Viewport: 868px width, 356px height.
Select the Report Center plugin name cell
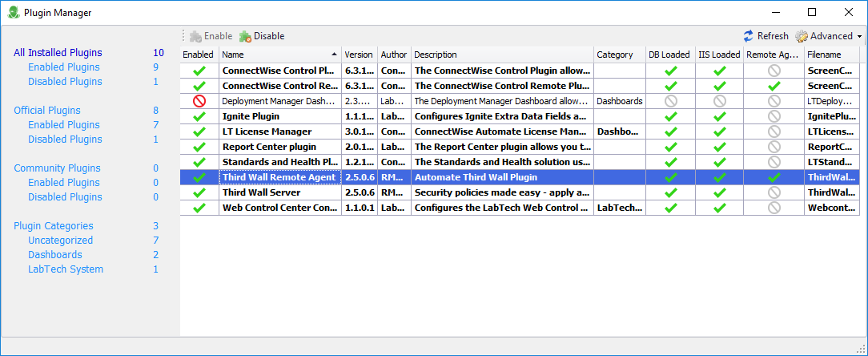pos(280,147)
